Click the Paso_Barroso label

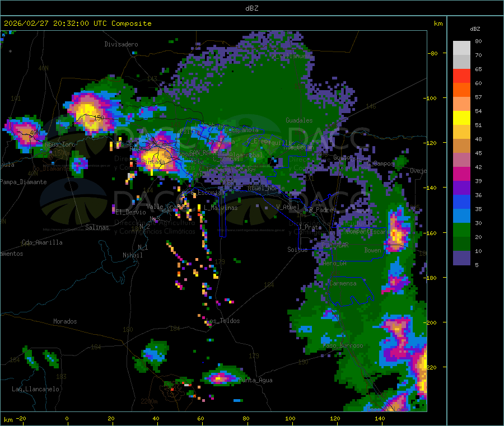click(x=343, y=346)
